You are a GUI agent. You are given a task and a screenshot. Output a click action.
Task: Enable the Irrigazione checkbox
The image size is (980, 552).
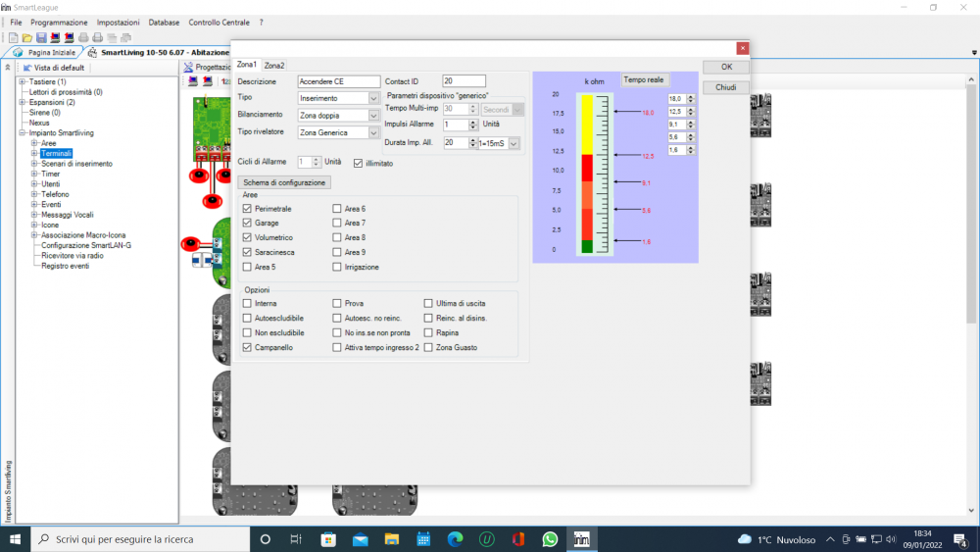click(337, 267)
